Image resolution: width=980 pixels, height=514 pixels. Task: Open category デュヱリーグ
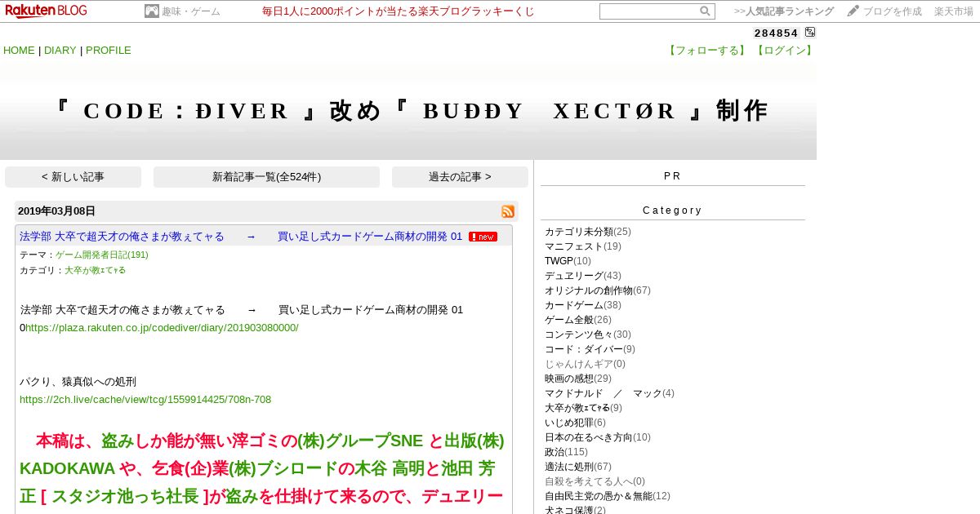click(x=574, y=276)
